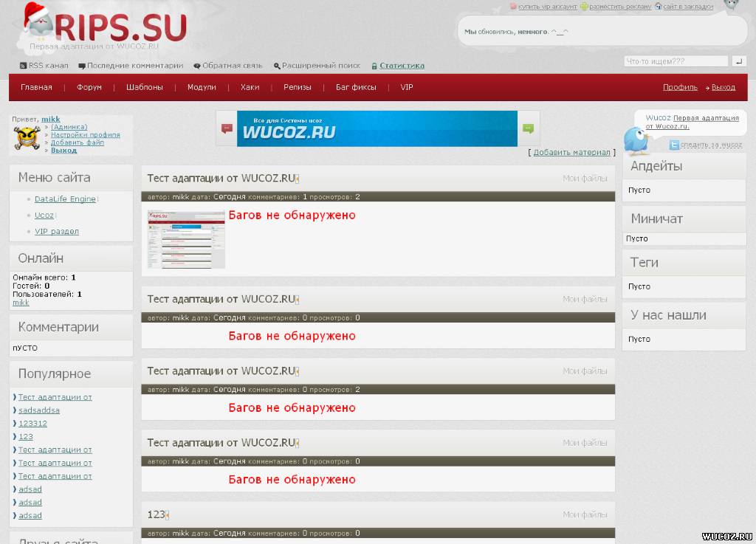Screen dimensions: 756x544
Task: Open the Модули section
Action: coord(202,87)
